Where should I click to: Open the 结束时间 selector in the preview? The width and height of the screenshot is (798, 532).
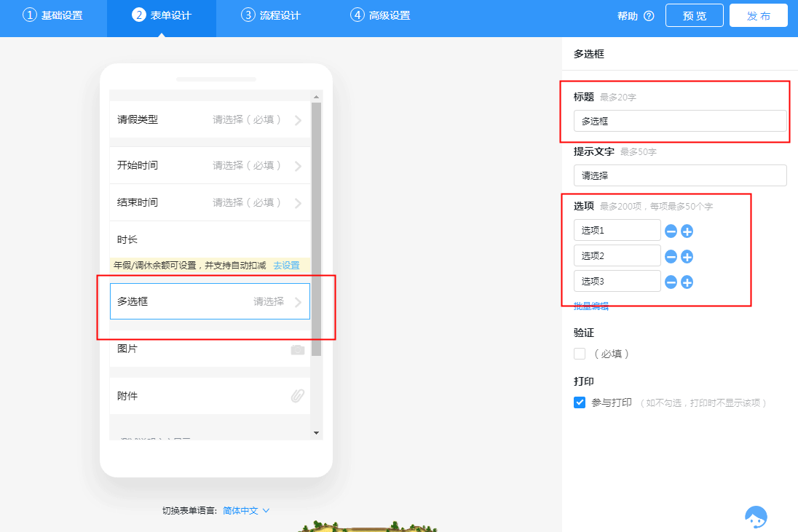pos(210,202)
